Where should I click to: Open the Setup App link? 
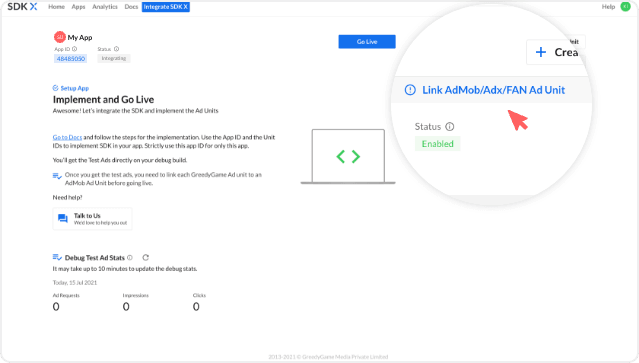75,88
